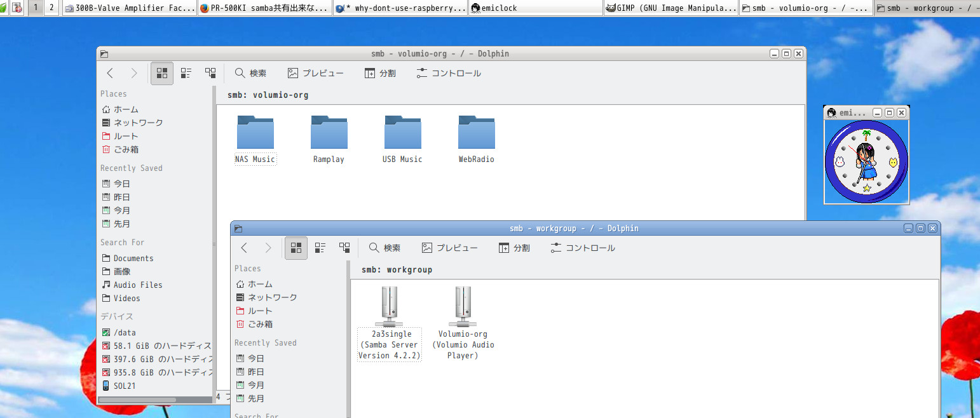Open the Volumio-org audio player host

(x=463, y=307)
